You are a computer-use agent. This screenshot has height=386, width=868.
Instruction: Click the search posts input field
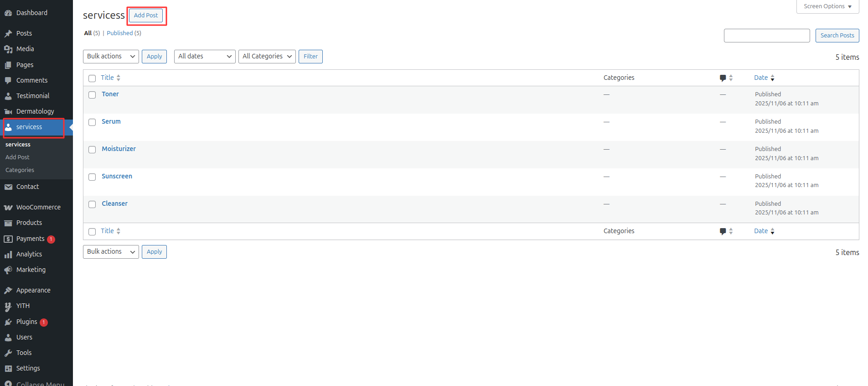767,36
